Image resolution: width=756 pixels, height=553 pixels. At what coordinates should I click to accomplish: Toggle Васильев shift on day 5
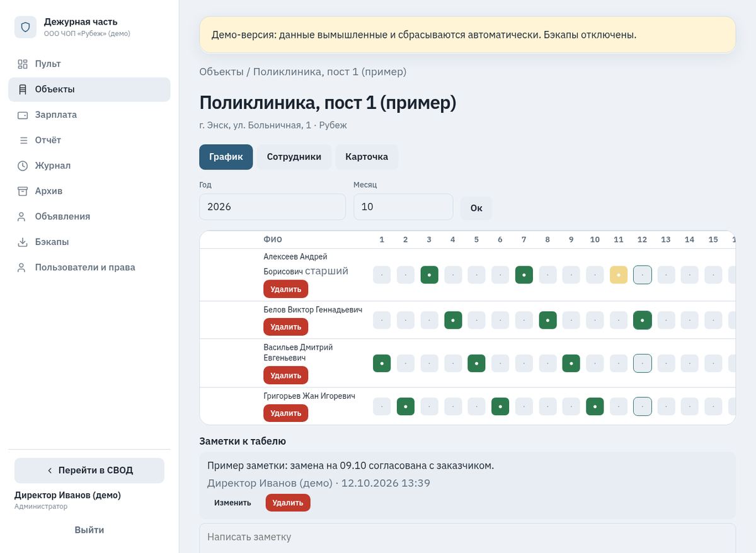pyautogui.click(x=476, y=363)
